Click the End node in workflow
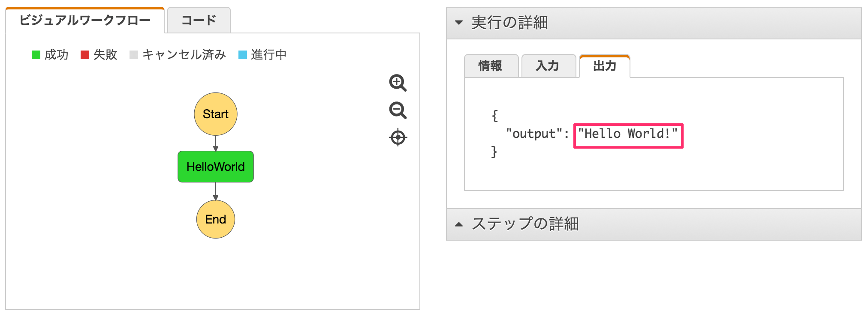The image size is (868, 316). [x=216, y=219]
